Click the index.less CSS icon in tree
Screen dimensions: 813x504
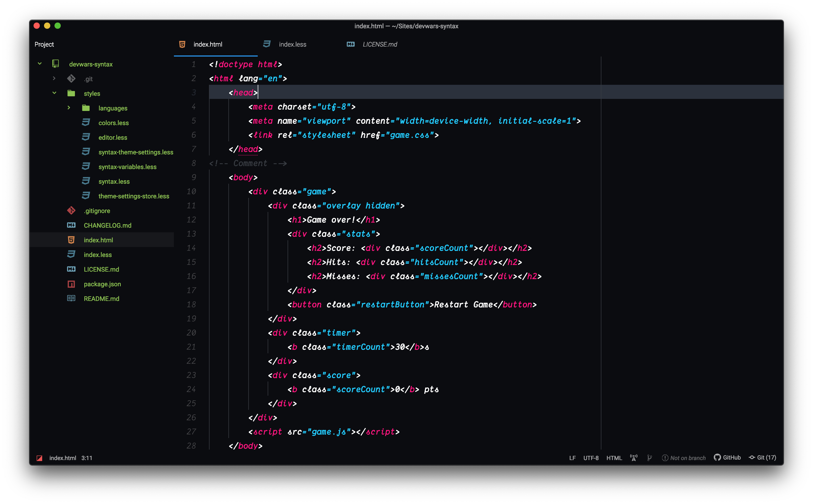(71, 254)
